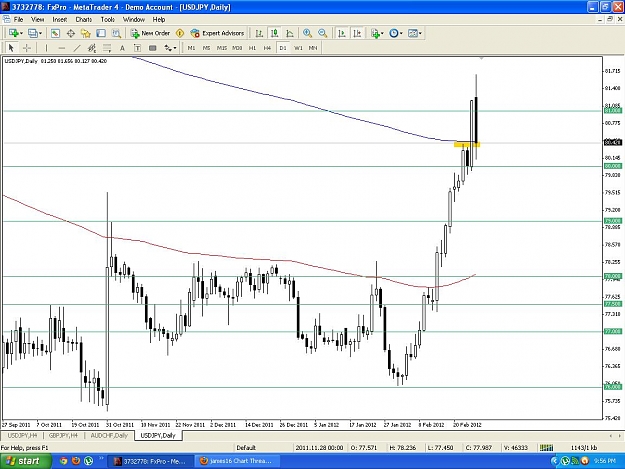Select the gray rectangle shape tool
625x469 pixels.
[152, 48]
